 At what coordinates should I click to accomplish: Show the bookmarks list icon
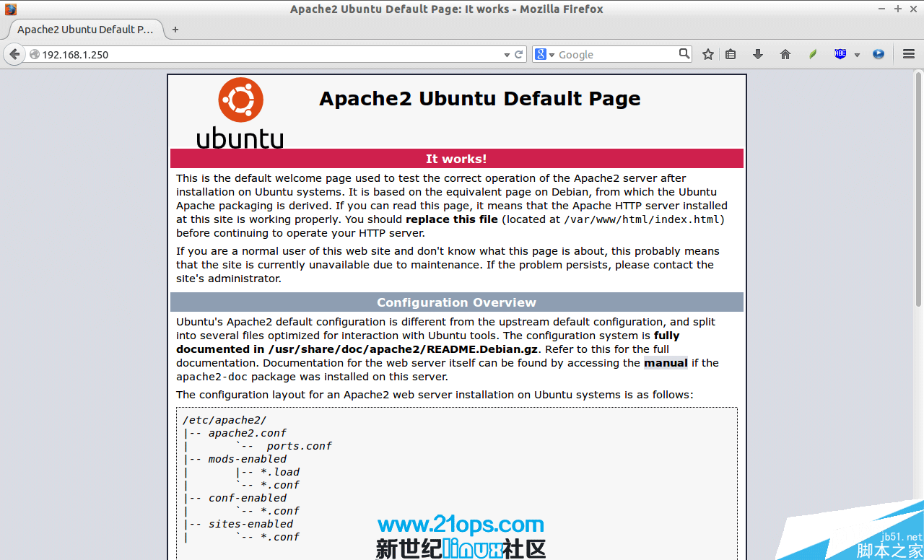[x=731, y=54]
